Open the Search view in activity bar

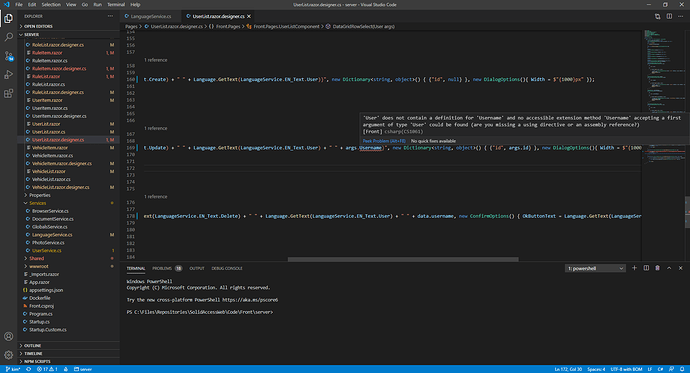pos(8,37)
